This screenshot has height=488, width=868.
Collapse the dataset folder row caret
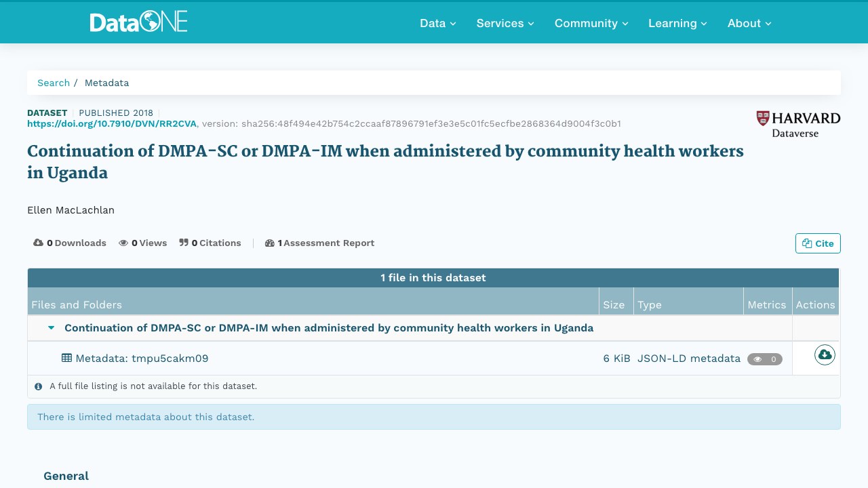point(51,328)
